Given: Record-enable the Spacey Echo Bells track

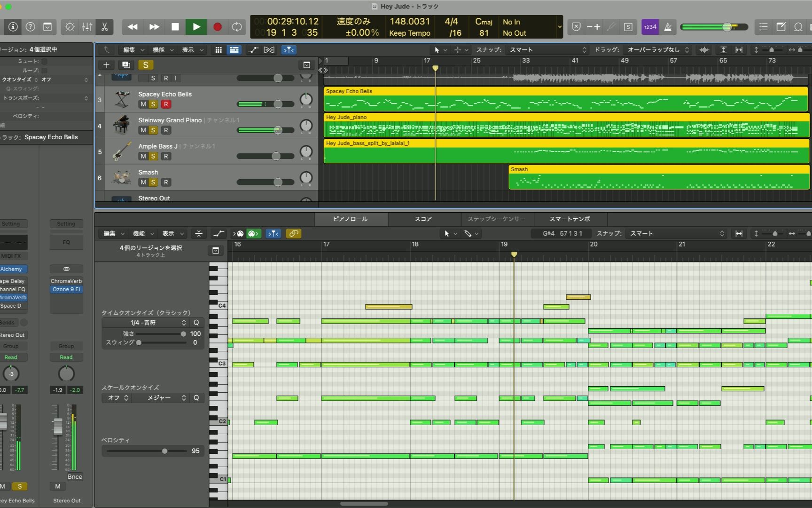Looking at the screenshot, I should pyautogui.click(x=165, y=104).
